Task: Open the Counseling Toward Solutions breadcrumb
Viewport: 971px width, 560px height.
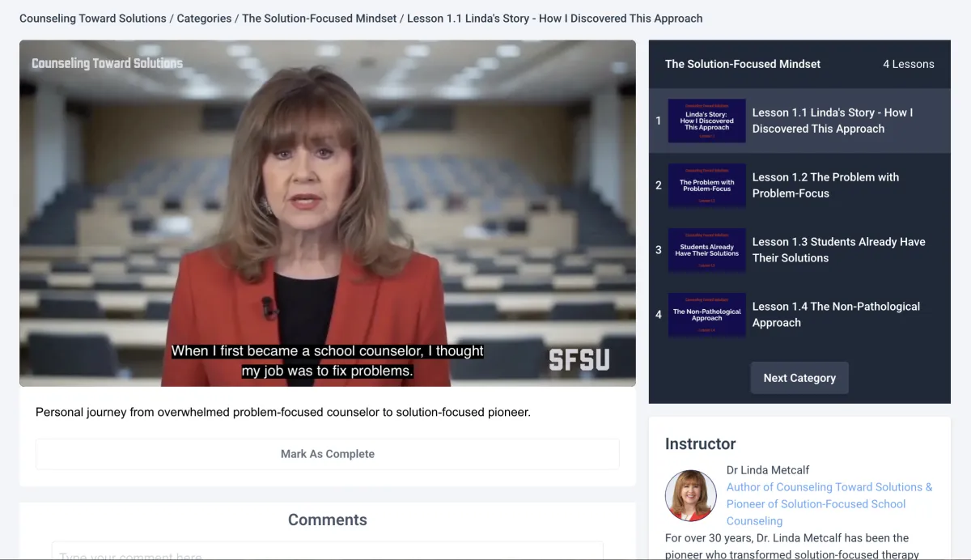Action: tap(93, 18)
